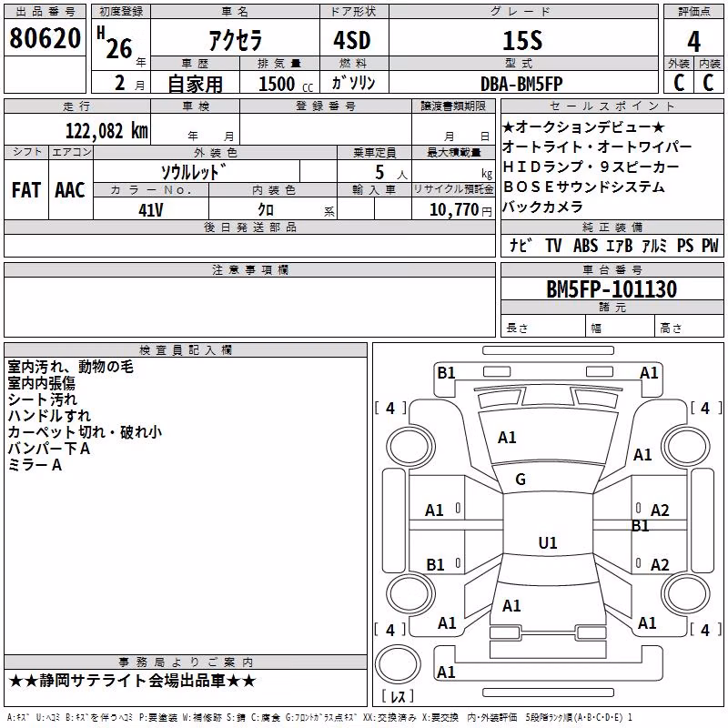This screenshot has width=728, height=728.
Task: Select the overall grade 4 score box
Action: tap(693, 41)
